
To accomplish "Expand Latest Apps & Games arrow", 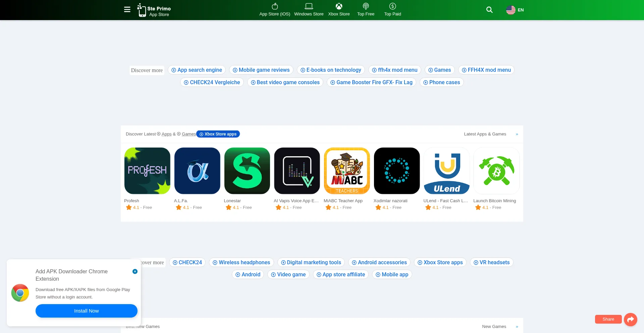I will tap(517, 134).
